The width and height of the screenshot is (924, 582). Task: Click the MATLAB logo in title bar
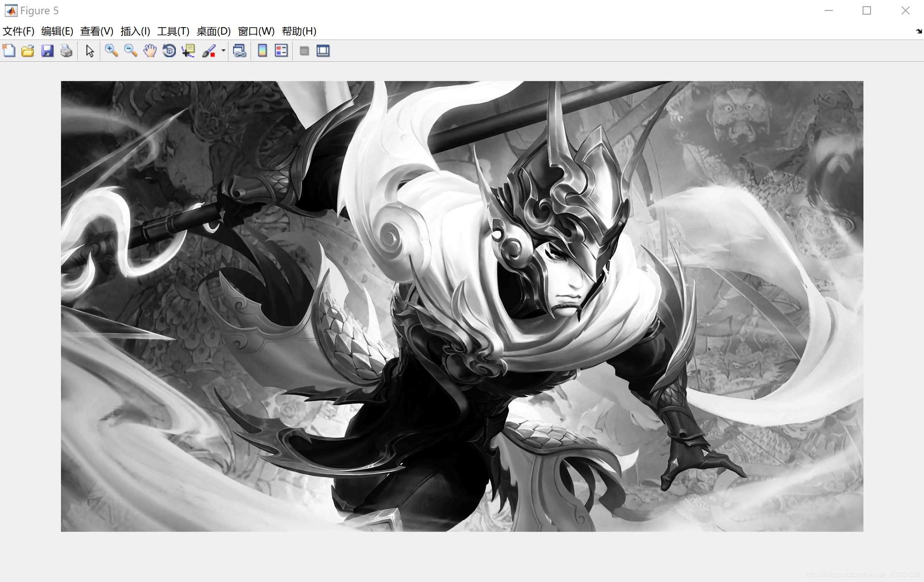[11, 10]
